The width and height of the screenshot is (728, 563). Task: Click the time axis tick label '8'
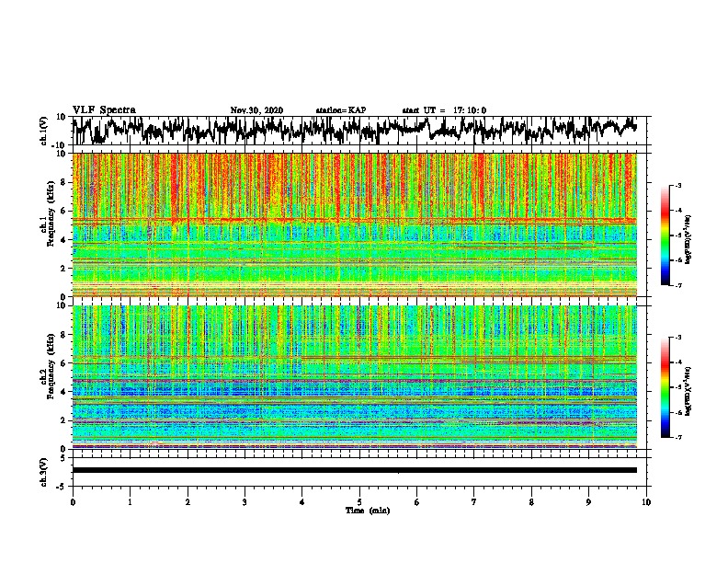pyautogui.click(x=531, y=502)
